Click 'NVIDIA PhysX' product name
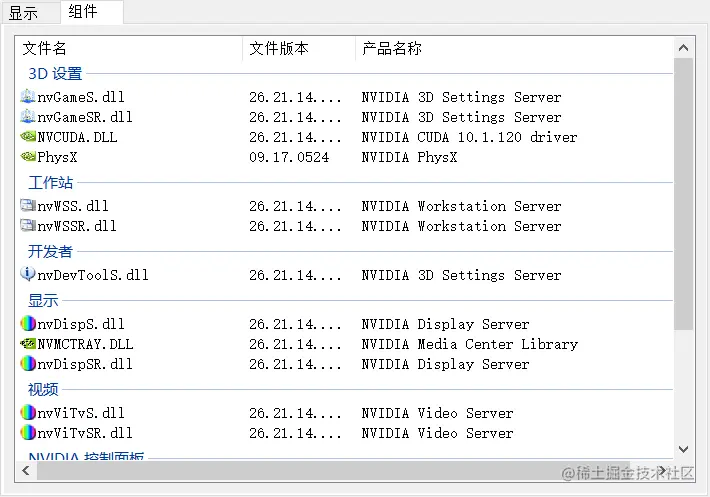This screenshot has width=710, height=497. click(x=409, y=157)
